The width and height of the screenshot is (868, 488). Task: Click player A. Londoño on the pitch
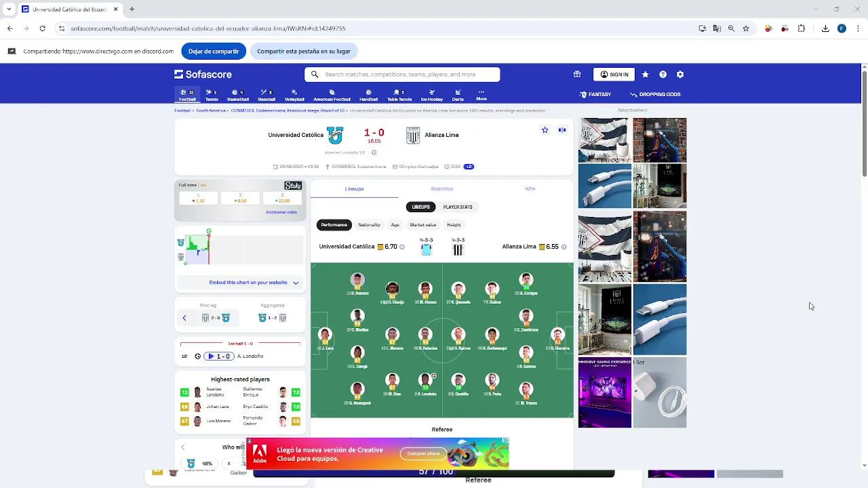425,384
